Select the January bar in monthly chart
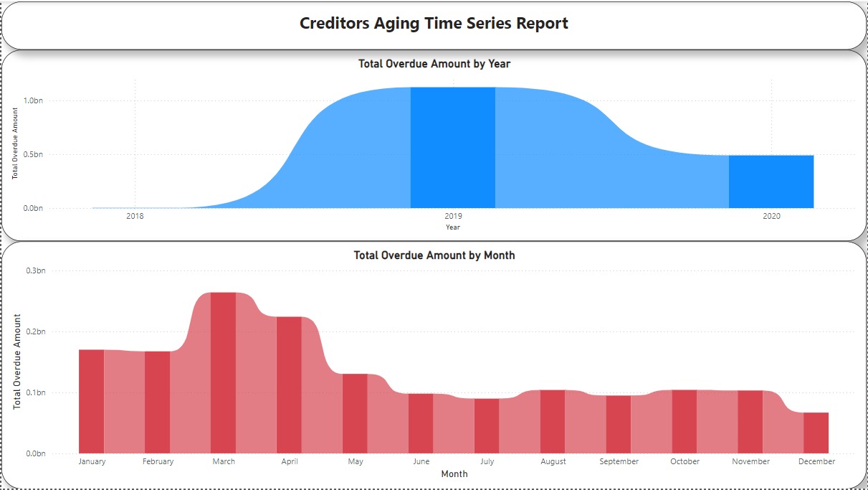Screen dimensions: 868x490 [x=91, y=401]
